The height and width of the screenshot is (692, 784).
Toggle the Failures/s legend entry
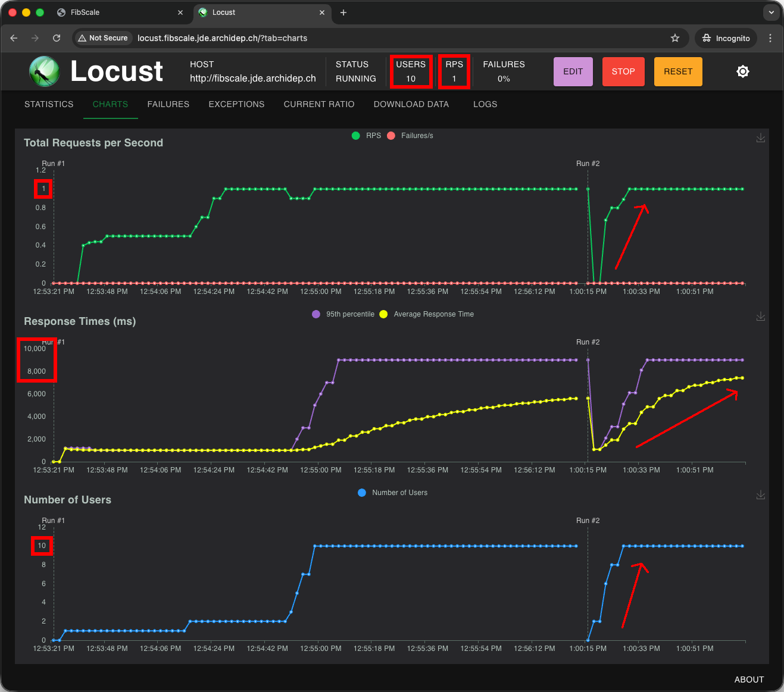410,136
